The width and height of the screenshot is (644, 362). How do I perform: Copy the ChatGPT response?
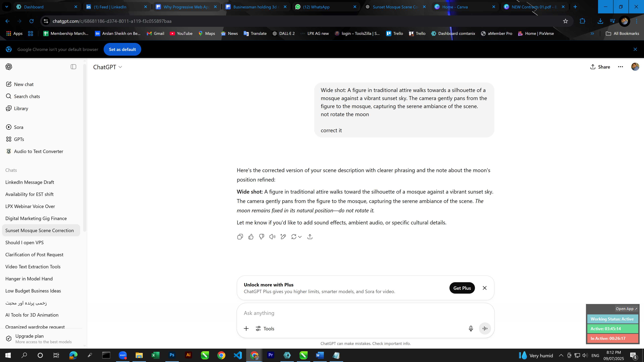point(240,237)
